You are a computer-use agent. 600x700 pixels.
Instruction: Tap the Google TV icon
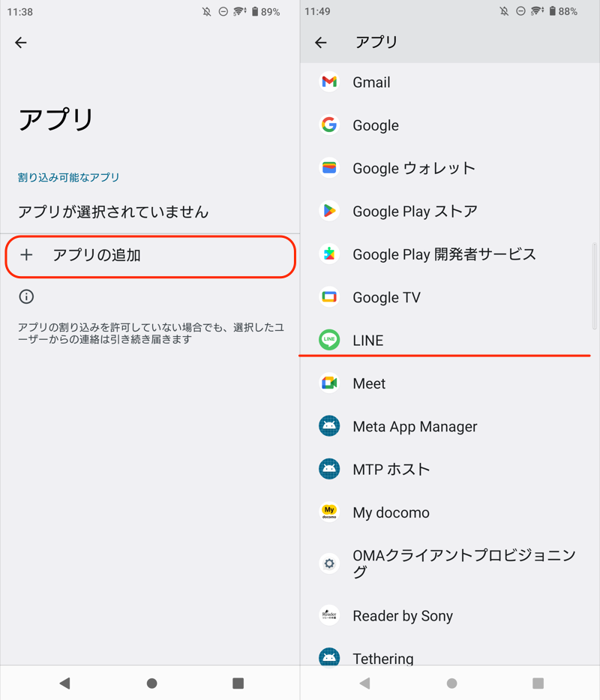(x=328, y=297)
